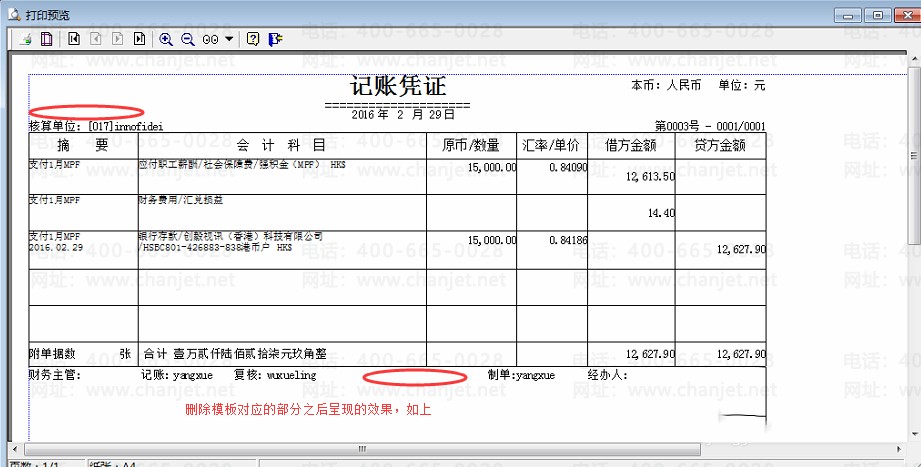921x467 pixels.
Task: Jump to the first page
Action: coord(74,39)
